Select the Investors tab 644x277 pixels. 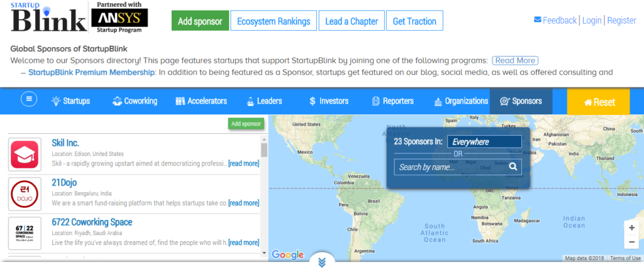pos(328,101)
